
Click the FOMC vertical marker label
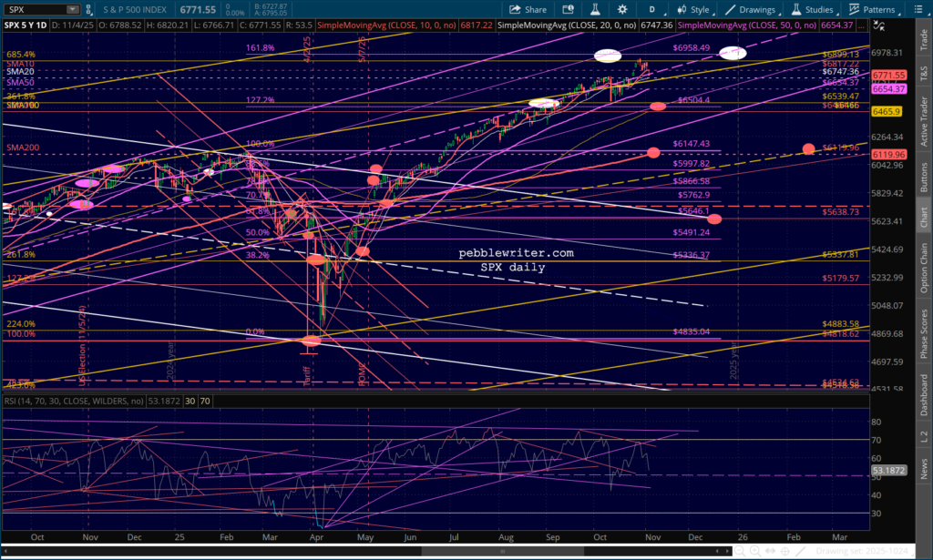(x=362, y=374)
